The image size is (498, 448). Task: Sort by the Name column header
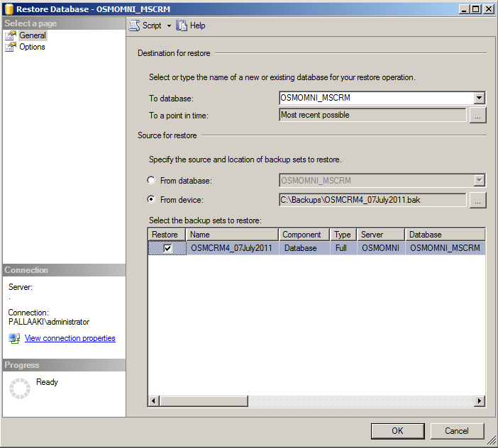tap(232, 235)
